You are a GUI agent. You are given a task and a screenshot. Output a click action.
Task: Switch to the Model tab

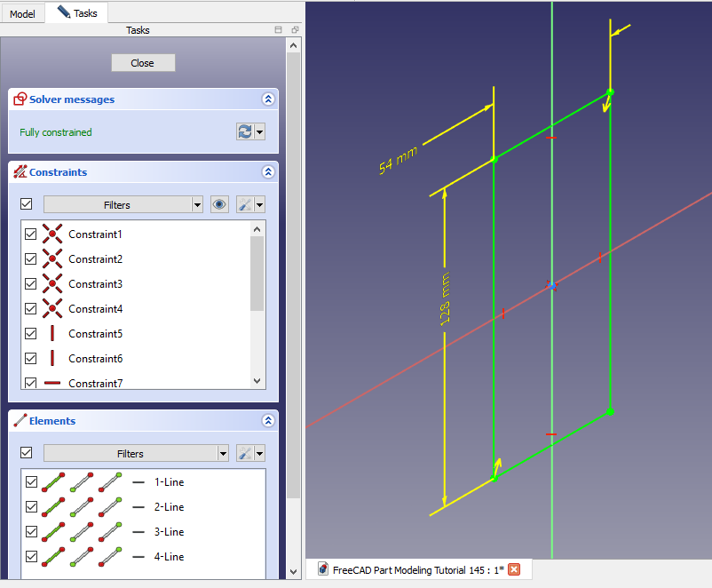click(22, 13)
